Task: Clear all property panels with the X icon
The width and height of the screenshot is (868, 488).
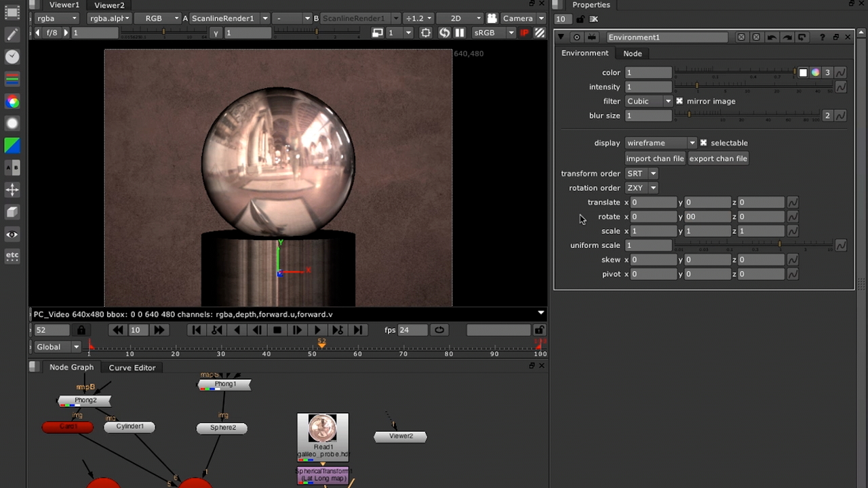Action: pos(594,19)
